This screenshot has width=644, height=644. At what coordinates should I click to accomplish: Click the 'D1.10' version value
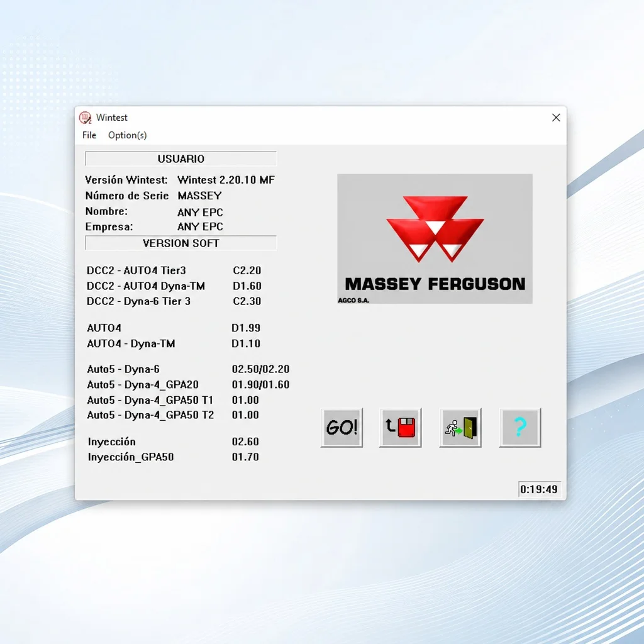point(246,343)
